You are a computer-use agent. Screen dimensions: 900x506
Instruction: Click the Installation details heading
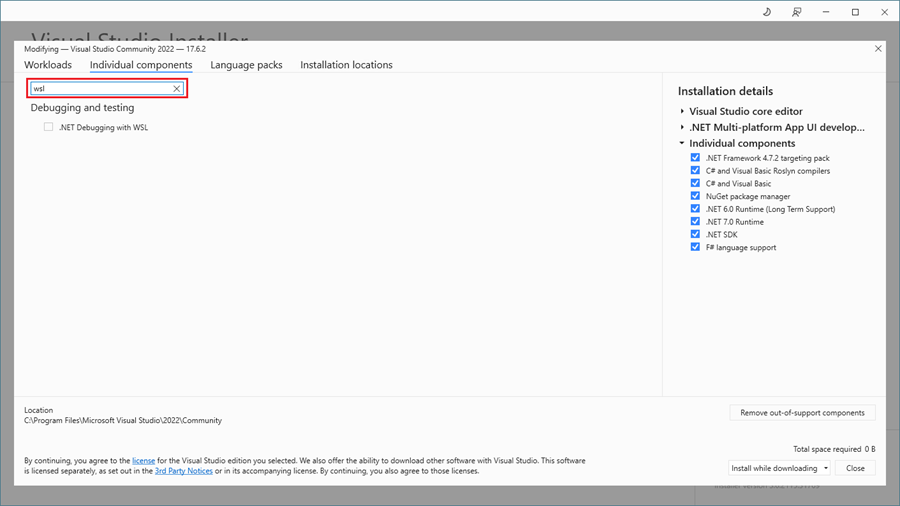726,91
